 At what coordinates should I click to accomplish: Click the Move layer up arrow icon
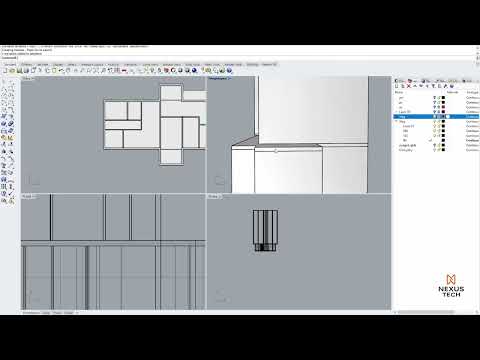(415, 86)
